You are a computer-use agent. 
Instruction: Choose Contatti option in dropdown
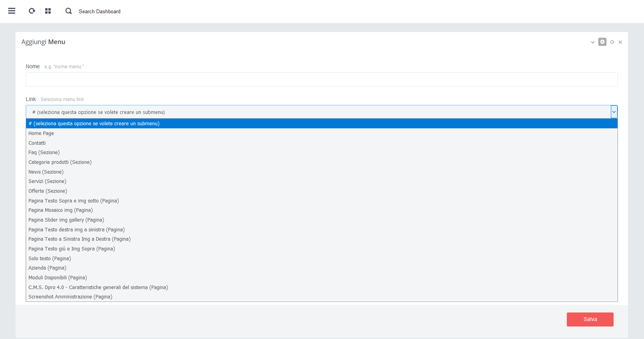point(37,143)
